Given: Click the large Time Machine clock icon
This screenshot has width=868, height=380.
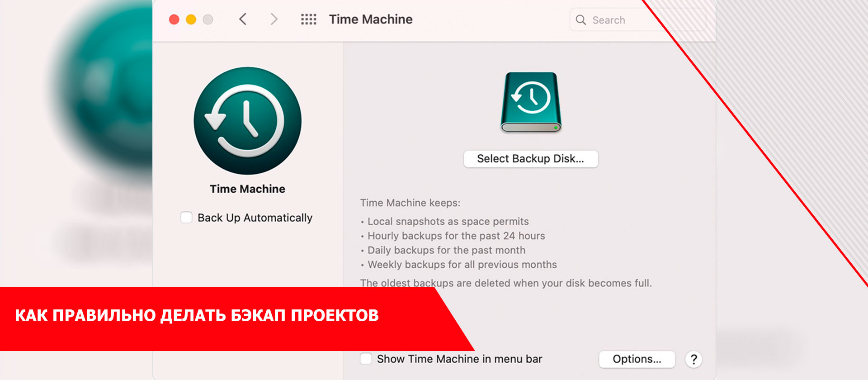Looking at the screenshot, I should click(248, 121).
